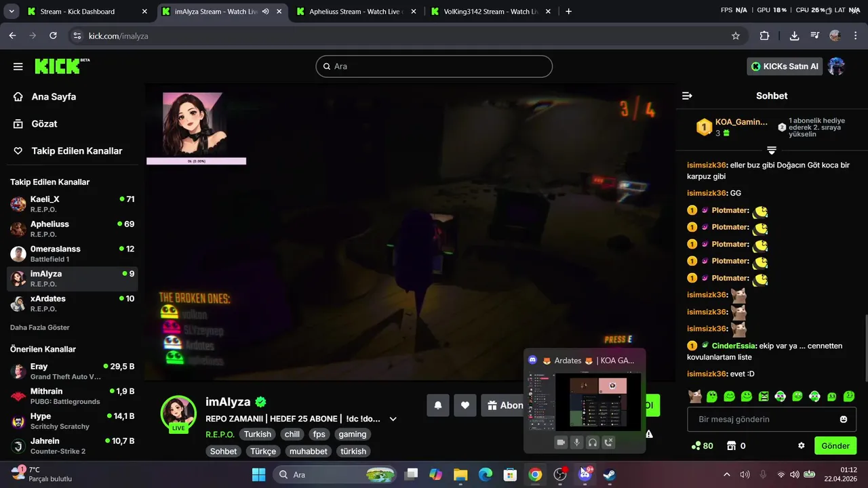
Task: Disconnect call in the Discord popup
Action: point(609,443)
